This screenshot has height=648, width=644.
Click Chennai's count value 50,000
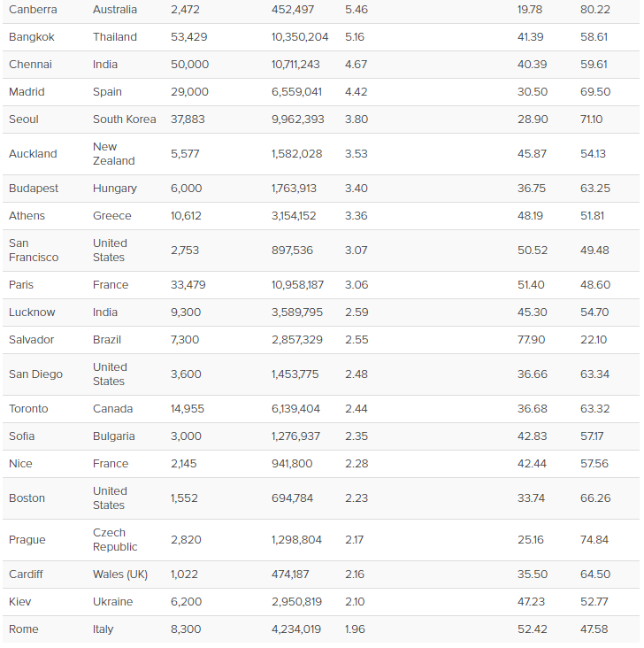(189, 65)
